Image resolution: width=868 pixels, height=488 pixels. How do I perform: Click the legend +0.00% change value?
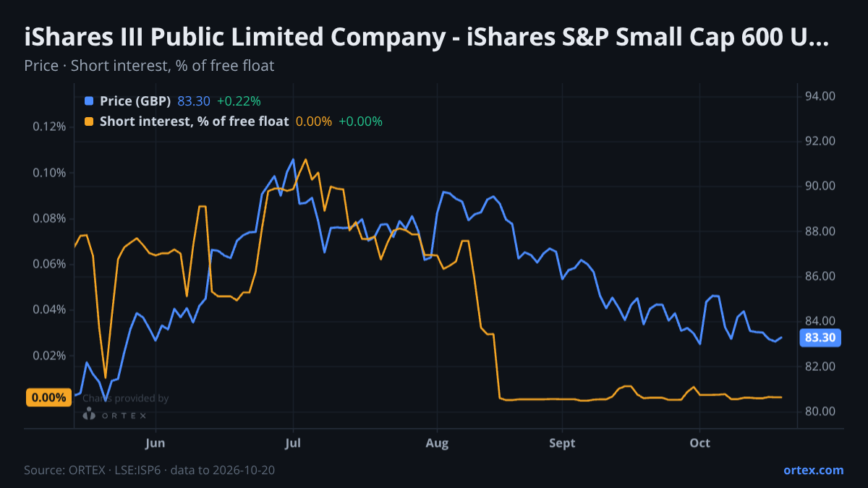tap(360, 121)
